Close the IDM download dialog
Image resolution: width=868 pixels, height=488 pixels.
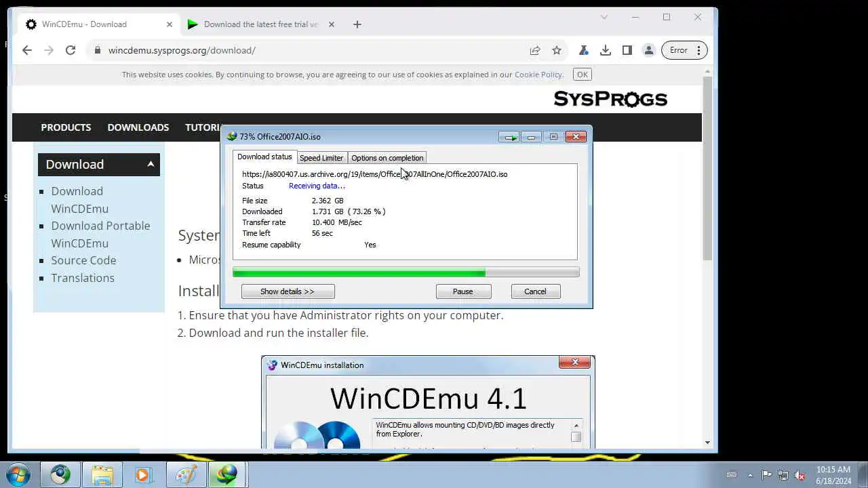point(576,137)
